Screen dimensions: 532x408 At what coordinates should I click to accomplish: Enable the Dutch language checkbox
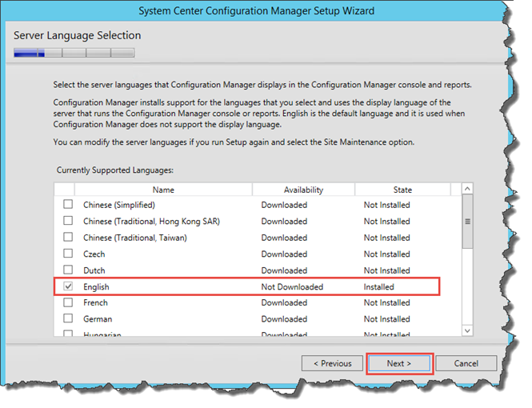pos(68,270)
